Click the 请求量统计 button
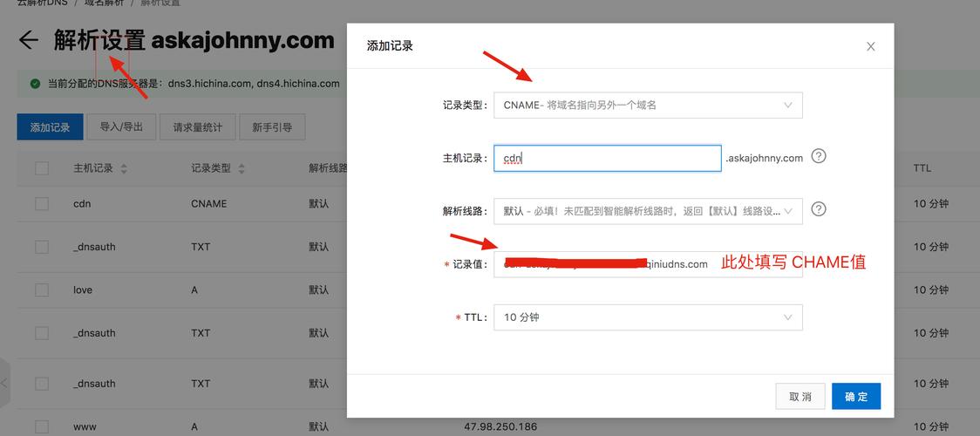 pos(197,126)
